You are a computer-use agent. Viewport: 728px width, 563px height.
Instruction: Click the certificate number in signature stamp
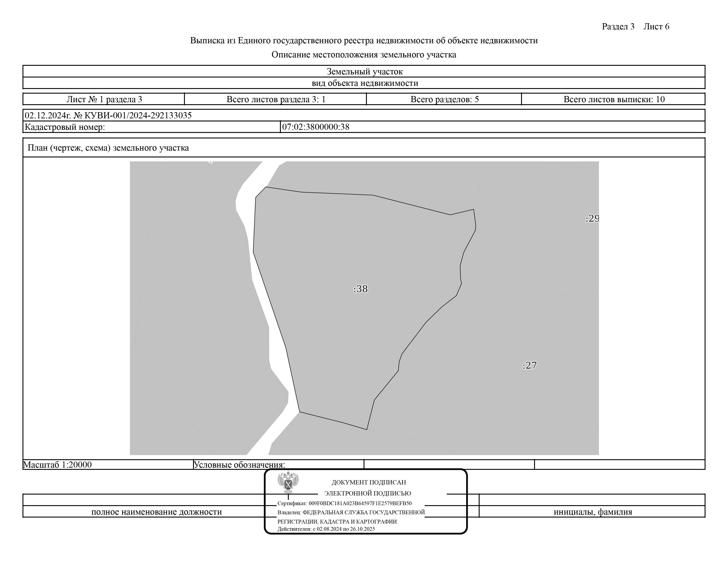(360, 503)
